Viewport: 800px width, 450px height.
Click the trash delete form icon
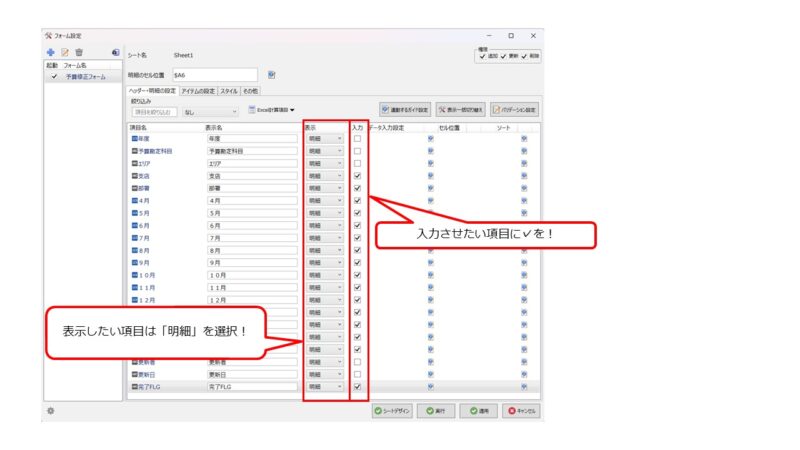pos(79,52)
